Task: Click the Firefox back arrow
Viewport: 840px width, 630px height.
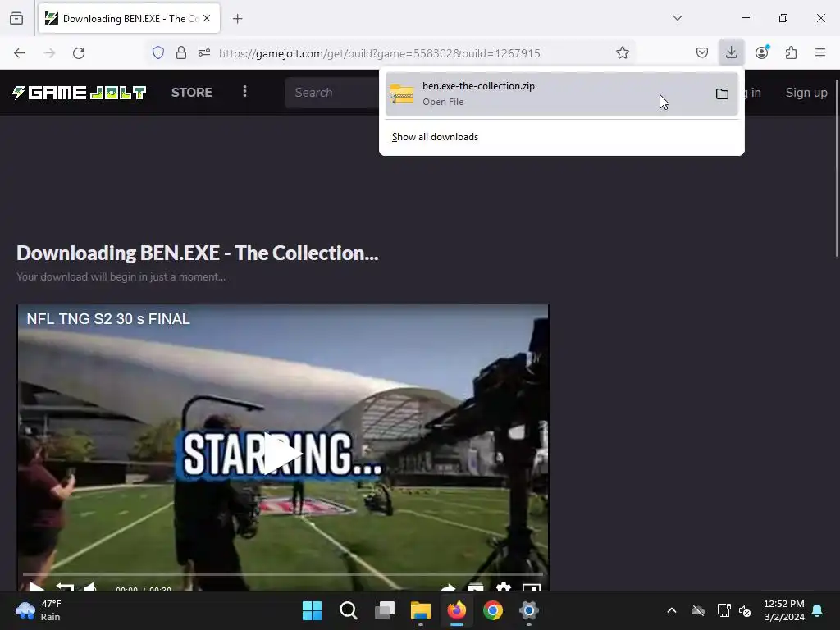Action: pos(20,53)
